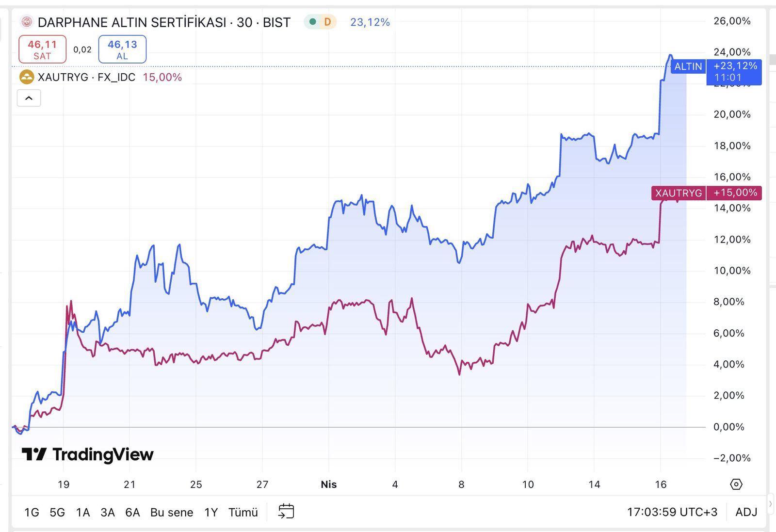This screenshot has width=776, height=532.
Task: Click the Darphane Altın Sertifikası symbol logo
Action: click(27, 22)
